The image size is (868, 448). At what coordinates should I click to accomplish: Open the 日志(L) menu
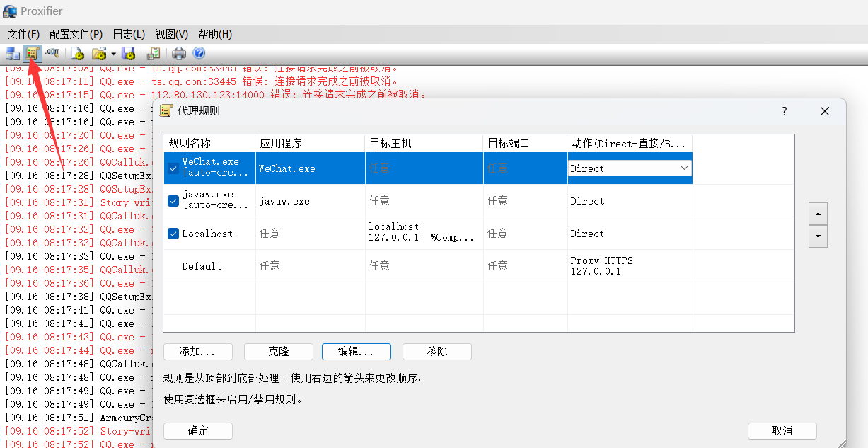(x=129, y=34)
